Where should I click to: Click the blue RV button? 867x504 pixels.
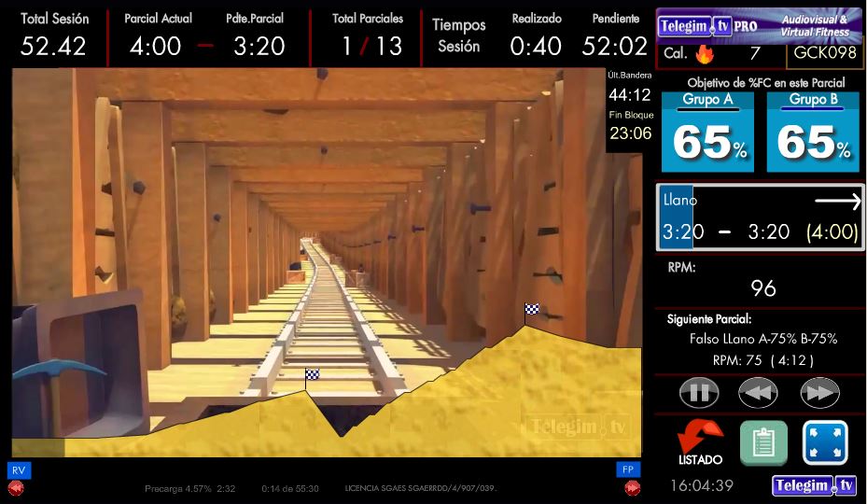[x=19, y=469]
